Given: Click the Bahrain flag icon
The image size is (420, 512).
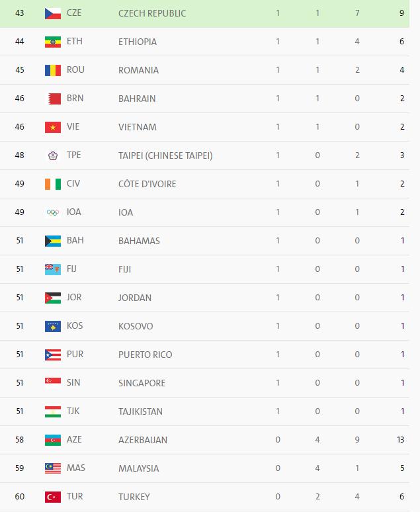Looking at the screenshot, I should (x=53, y=99).
